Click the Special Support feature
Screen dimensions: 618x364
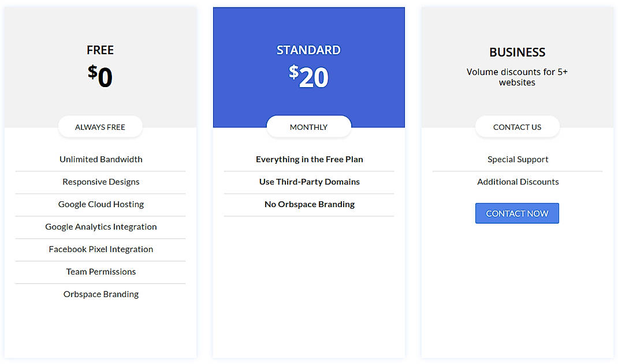tap(518, 159)
